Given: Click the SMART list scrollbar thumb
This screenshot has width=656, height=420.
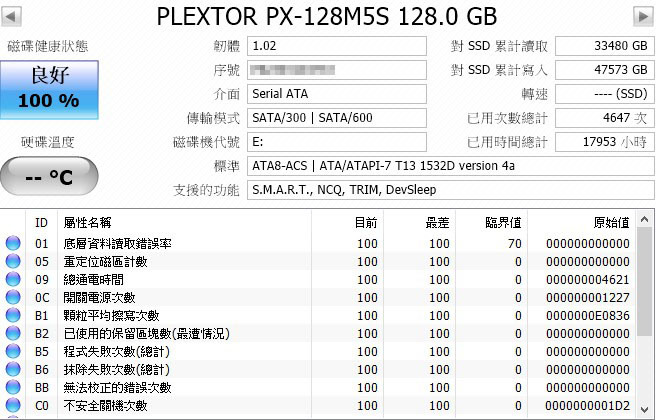Looking at the screenshot, I should [644, 281].
